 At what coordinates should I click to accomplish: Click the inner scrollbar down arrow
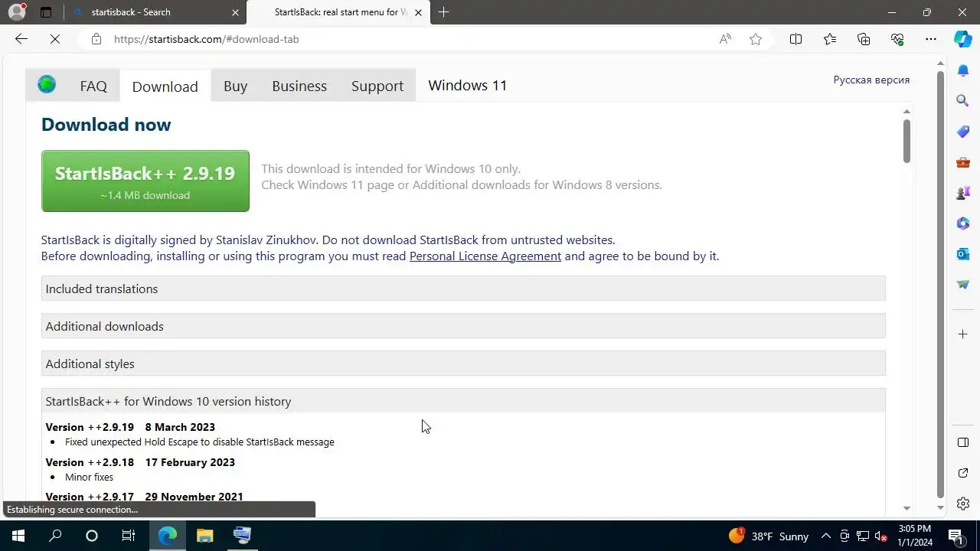906,508
